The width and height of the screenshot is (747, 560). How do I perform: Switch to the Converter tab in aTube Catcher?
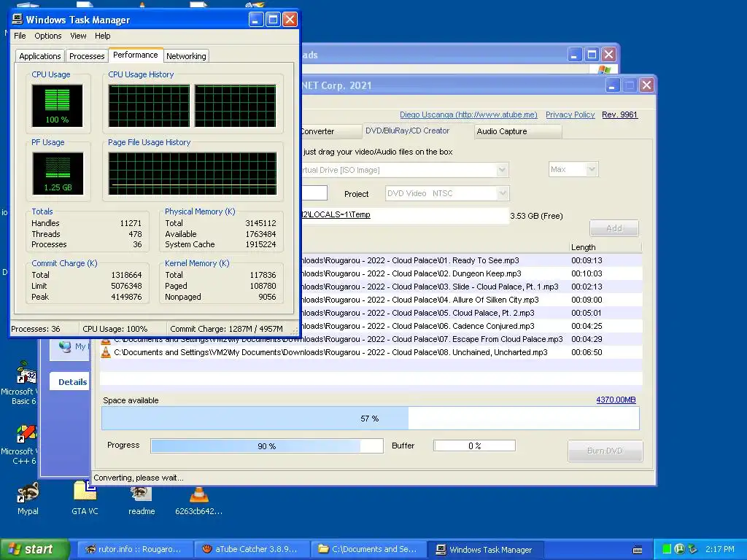point(331,131)
